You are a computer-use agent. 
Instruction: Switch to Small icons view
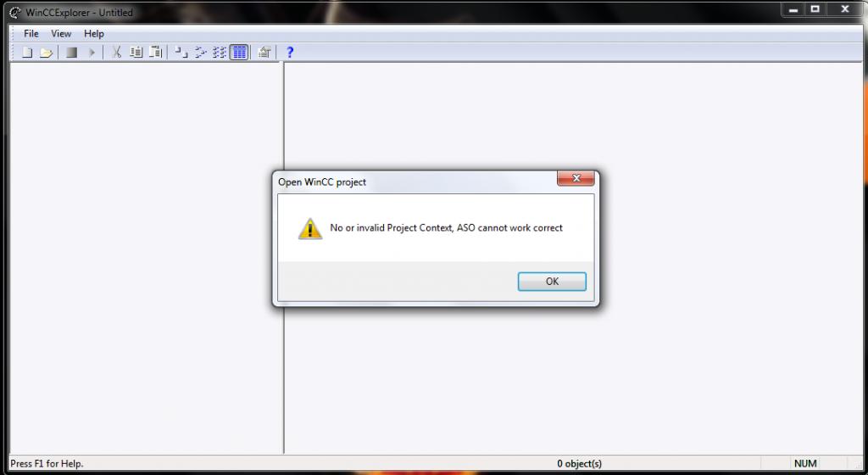pyautogui.click(x=200, y=53)
